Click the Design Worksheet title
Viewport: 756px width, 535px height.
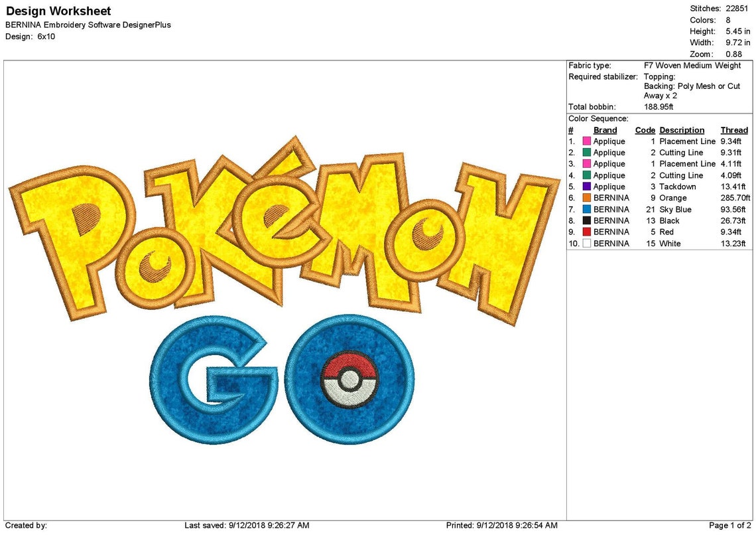(58, 11)
